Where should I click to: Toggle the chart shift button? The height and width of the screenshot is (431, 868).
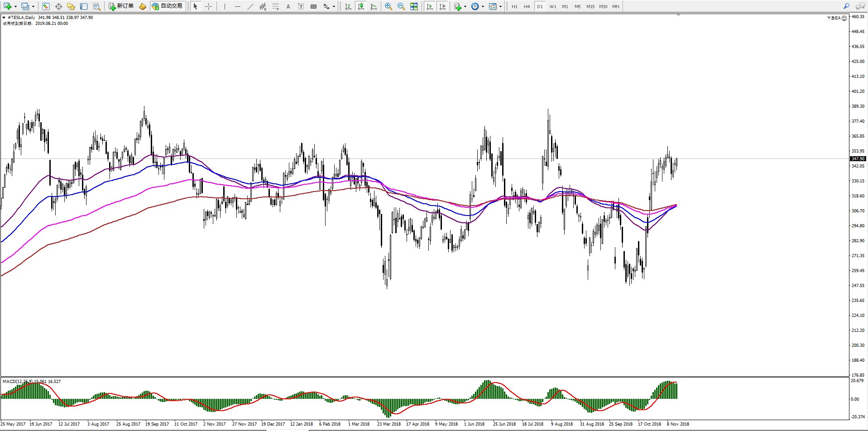click(x=442, y=6)
